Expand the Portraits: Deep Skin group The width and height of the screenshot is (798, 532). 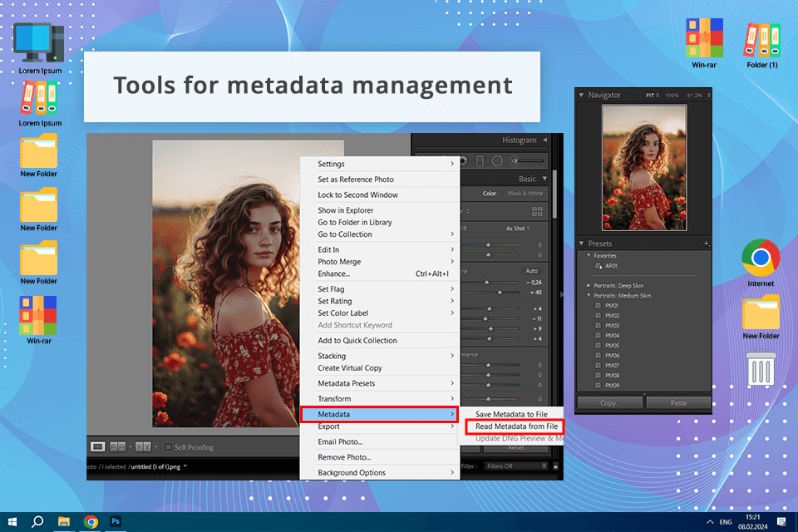(589, 286)
